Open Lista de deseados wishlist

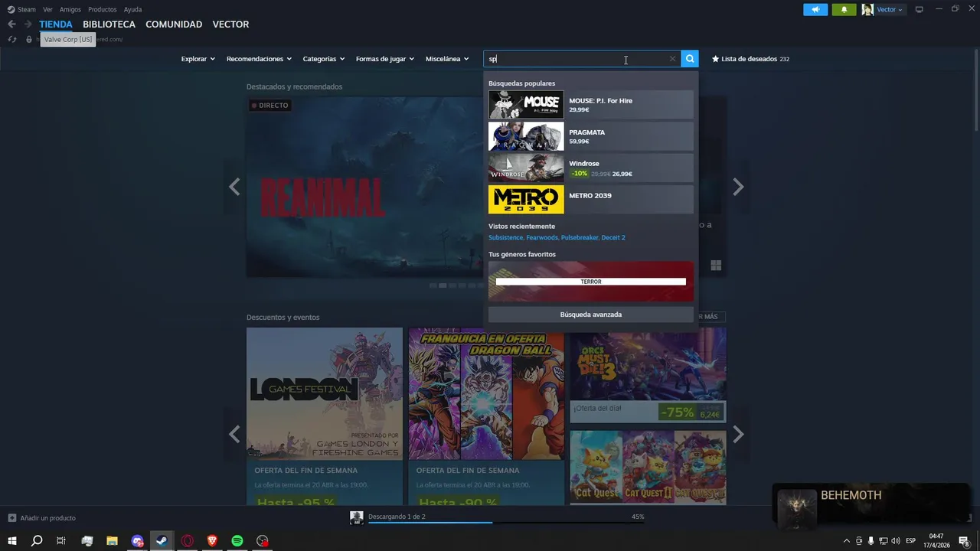click(x=750, y=59)
